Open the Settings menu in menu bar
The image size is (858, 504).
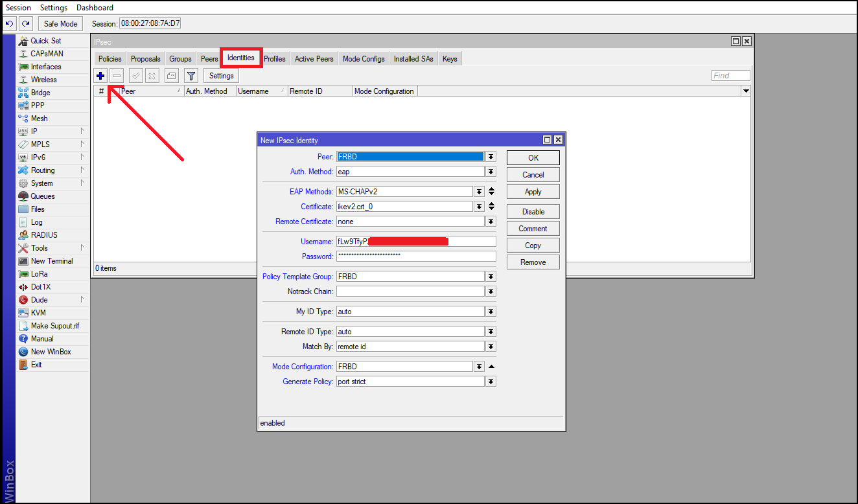(x=53, y=8)
